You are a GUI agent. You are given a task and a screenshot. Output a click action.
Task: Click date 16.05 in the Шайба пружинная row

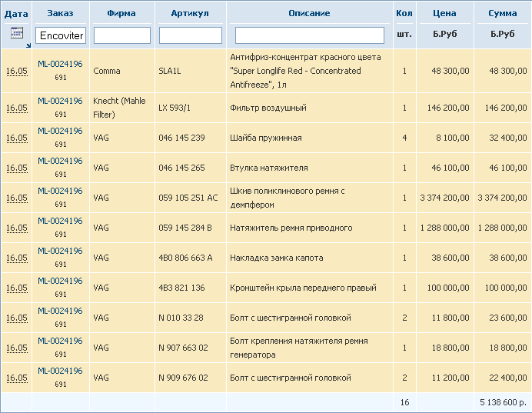[17, 138]
